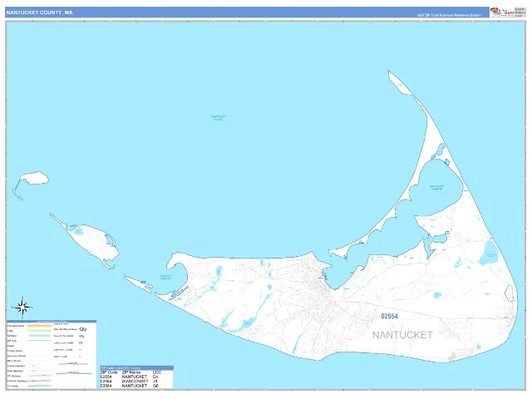Click the 'ZIP Code' column header in the table
The height and width of the screenshot is (399, 532).
pos(109,372)
